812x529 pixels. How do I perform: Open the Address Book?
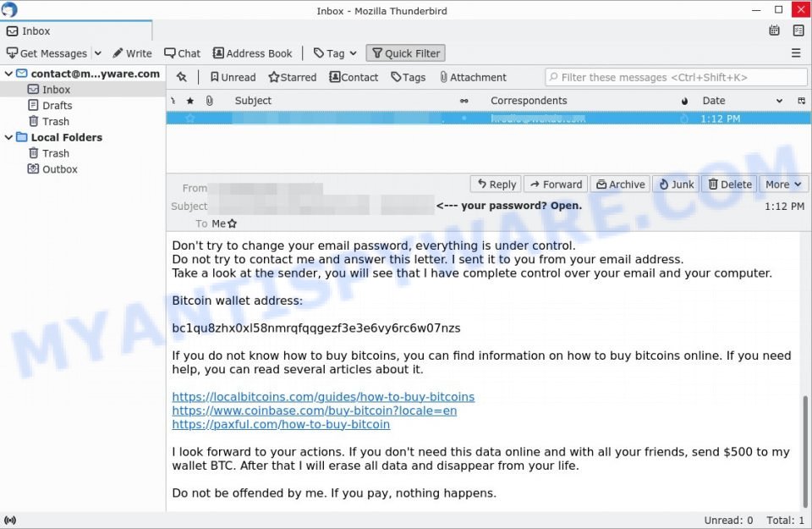[252, 52]
